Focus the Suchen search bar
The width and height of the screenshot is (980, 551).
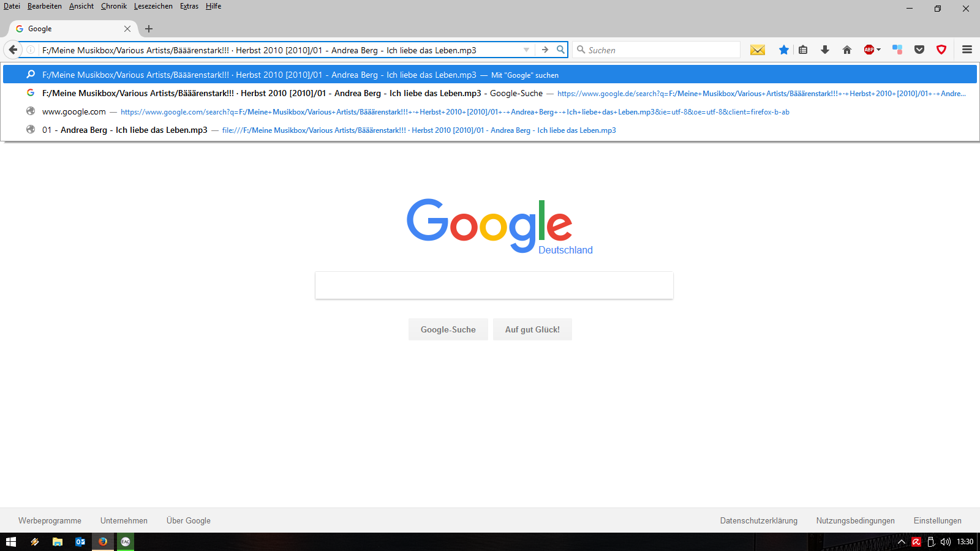(x=657, y=50)
